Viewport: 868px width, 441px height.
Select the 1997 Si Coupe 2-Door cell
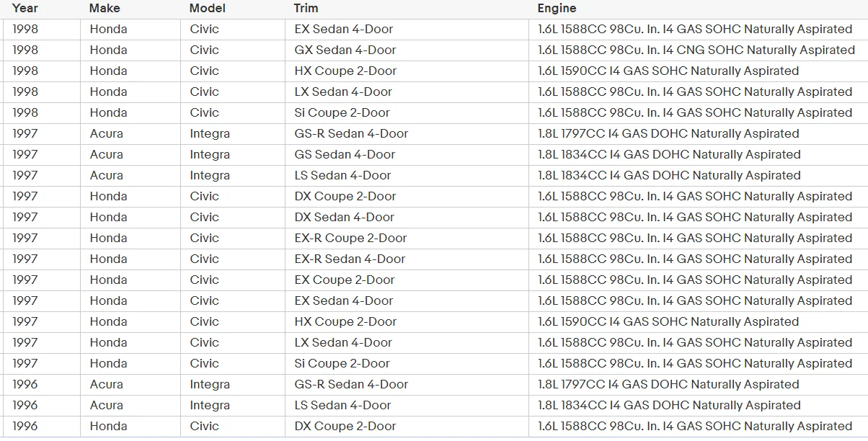click(407, 364)
